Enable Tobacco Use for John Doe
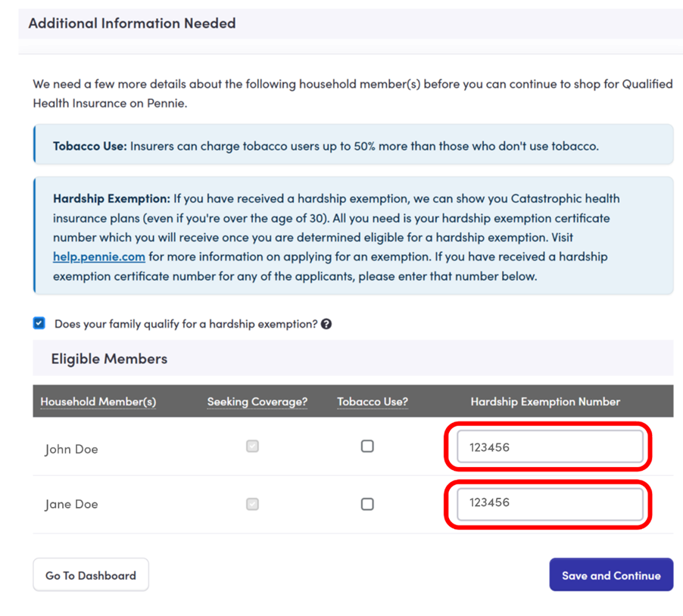Viewport: 683px width, 616px height. 367,446
